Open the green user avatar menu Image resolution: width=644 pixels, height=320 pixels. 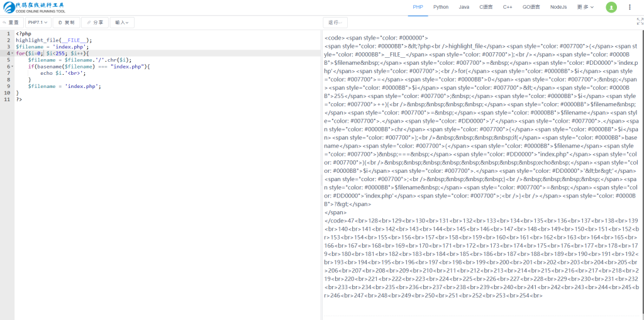click(611, 7)
